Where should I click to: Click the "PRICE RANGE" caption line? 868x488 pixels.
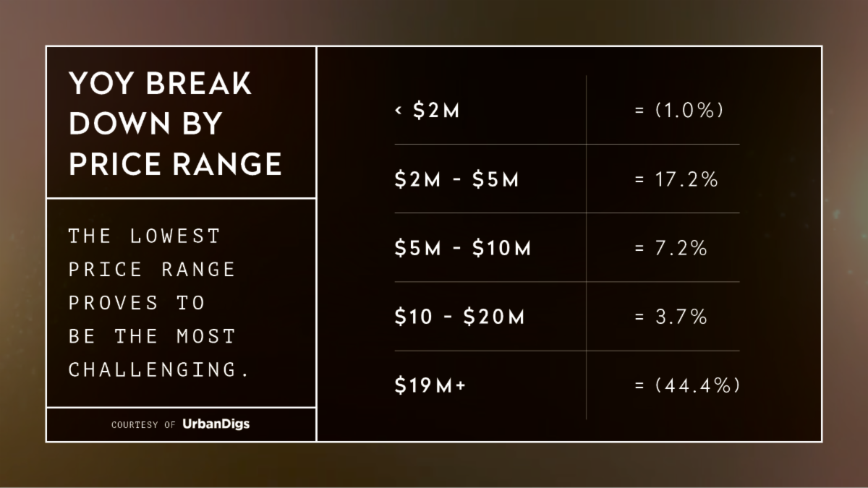(152, 270)
